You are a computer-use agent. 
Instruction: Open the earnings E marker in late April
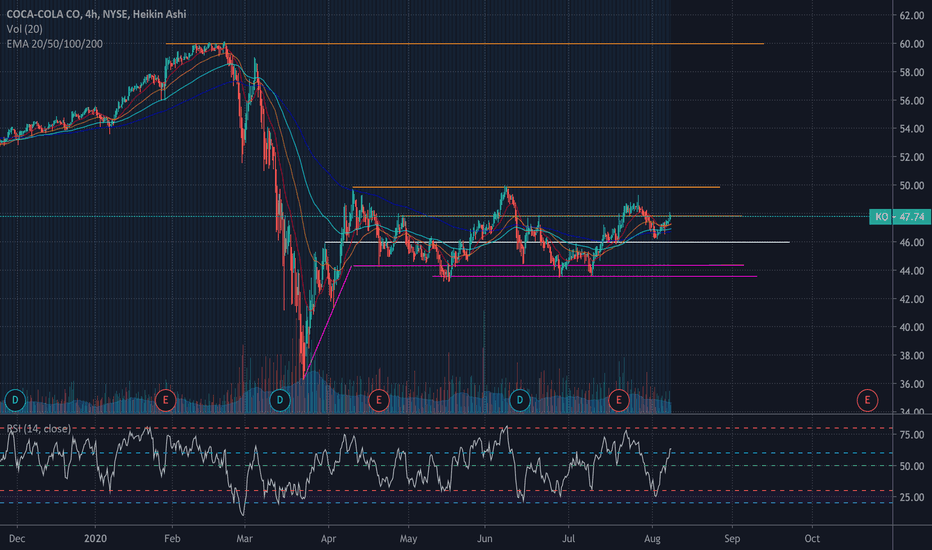point(379,400)
